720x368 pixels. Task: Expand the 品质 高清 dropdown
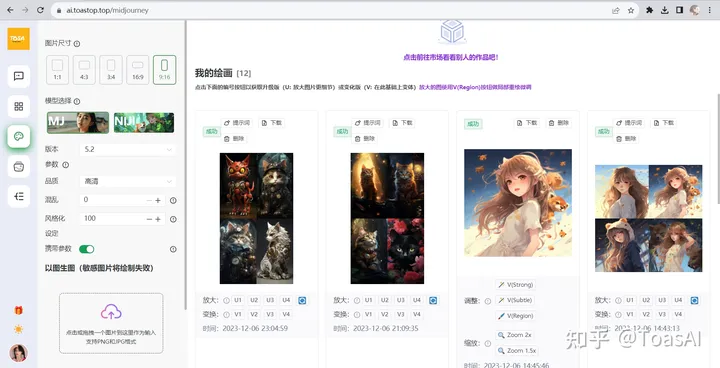[x=128, y=181]
